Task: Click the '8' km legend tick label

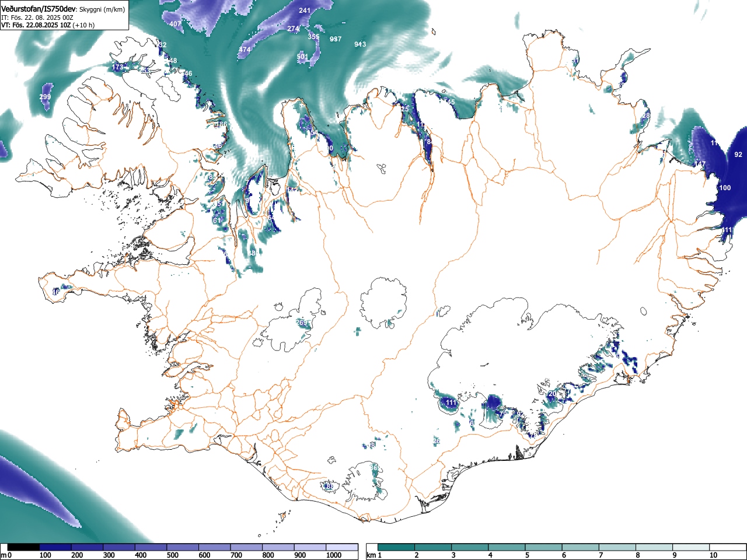Action: 638,555
